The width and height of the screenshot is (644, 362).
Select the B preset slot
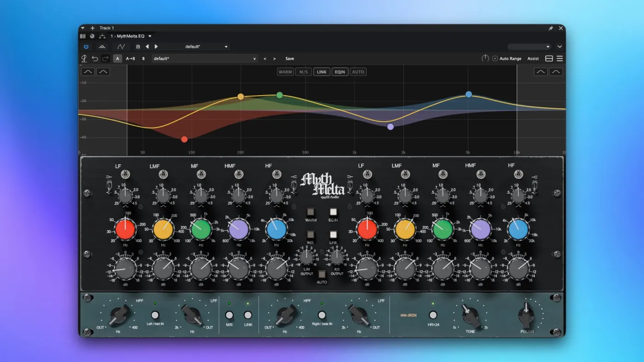tap(144, 58)
